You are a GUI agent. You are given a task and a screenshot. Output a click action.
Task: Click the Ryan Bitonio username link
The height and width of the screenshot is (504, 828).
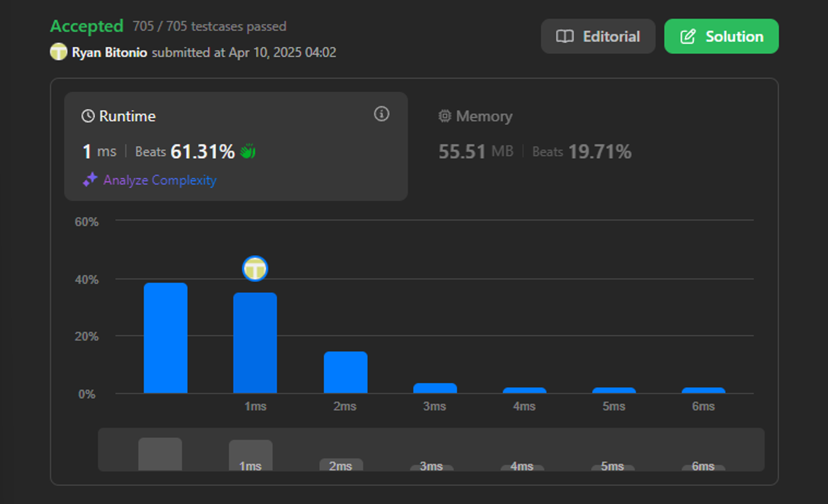click(109, 52)
